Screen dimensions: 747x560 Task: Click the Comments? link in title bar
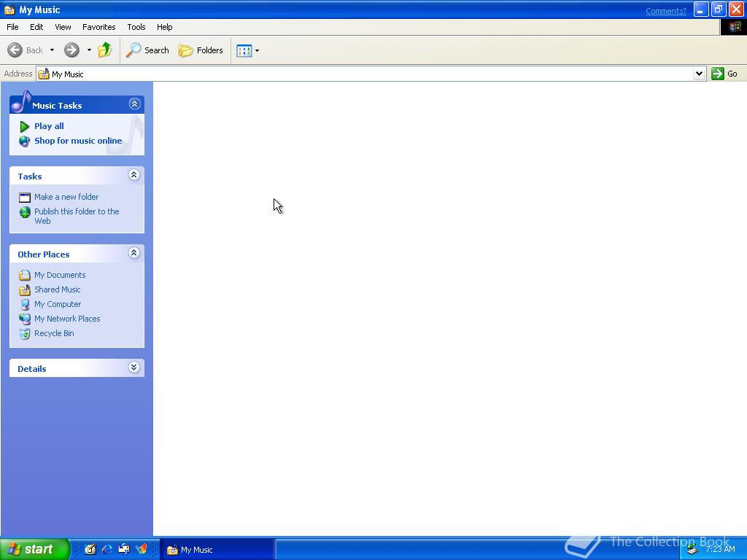(x=665, y=11)
